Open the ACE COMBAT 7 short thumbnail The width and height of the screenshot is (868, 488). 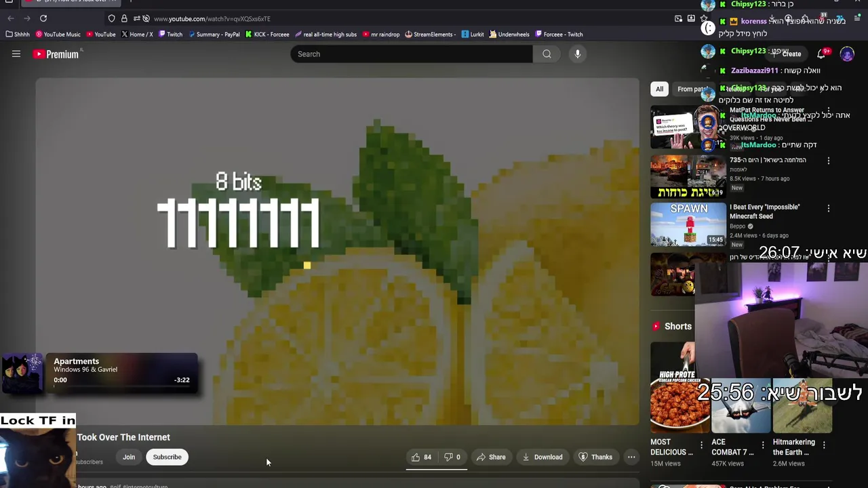(741, 406)
